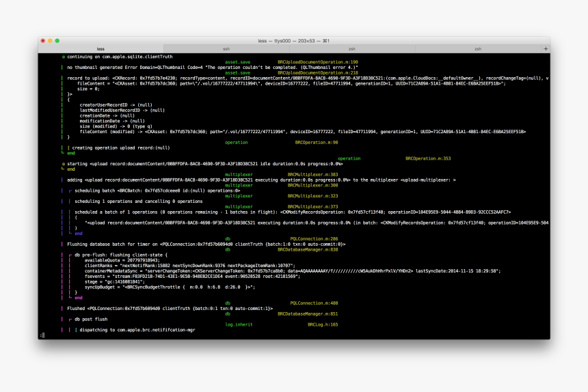Click 'BRCUploadDocumentOperation.m:218' source reference
Viewport: 588px width, 392px height.
[x=318, y=73]
